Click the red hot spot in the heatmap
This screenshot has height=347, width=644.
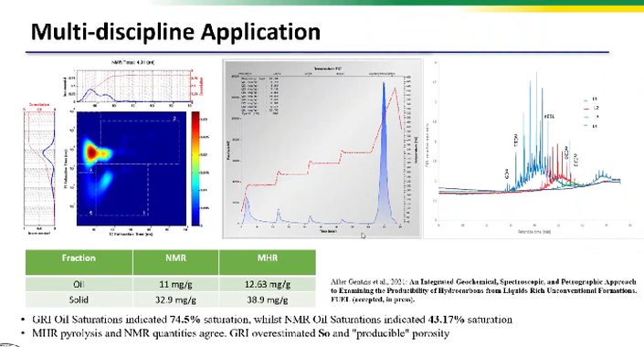tap(90, 152)
